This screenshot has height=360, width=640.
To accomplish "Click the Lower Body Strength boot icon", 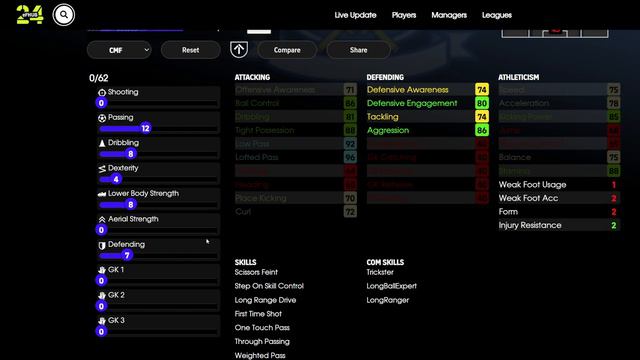I will coord(102,194).
